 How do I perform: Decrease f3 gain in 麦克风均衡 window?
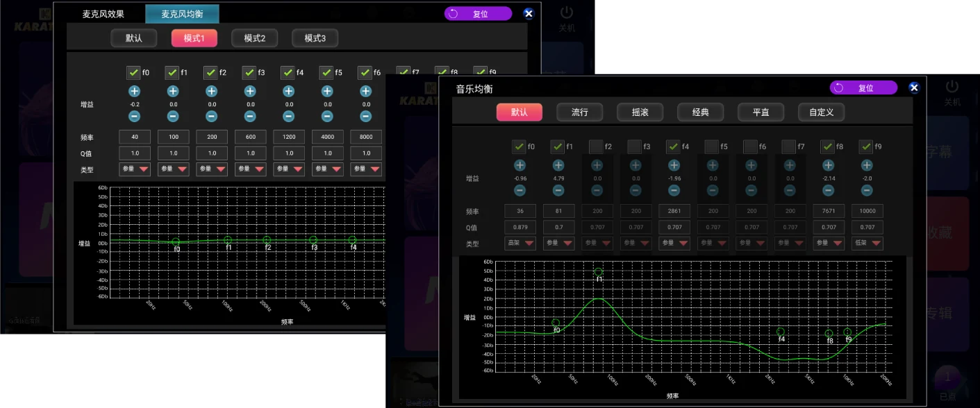250,116
